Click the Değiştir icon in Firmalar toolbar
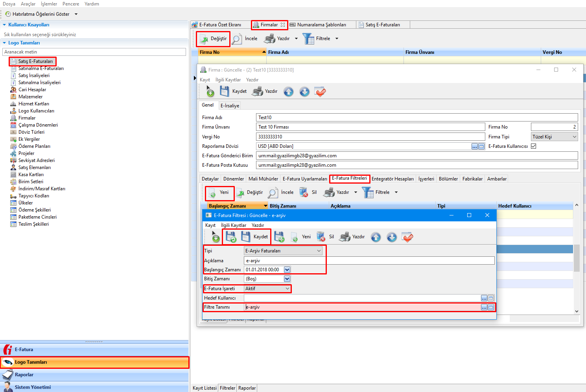 (204, 39)
